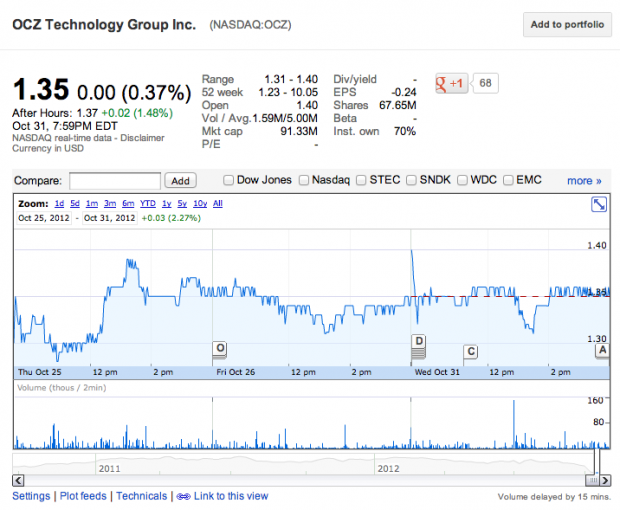This screenshot has width=620, height=510.
Task: Click the 2012 label in overview timeline
Action: pyautogui.click(x=388, y=469)
